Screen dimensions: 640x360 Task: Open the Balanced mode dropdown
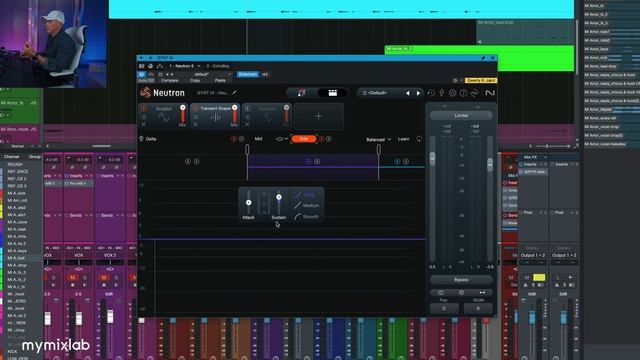tap(378, 140)
